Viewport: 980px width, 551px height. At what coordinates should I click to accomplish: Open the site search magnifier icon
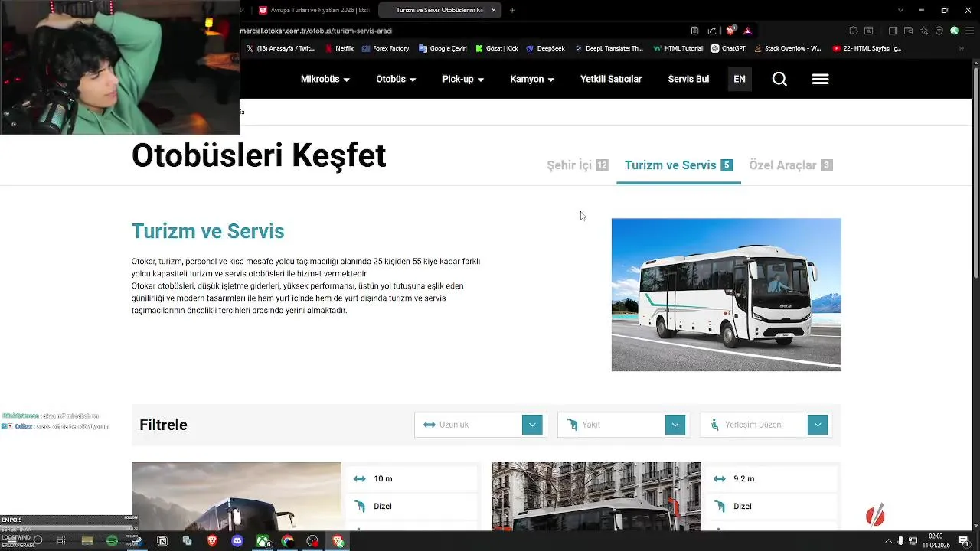click(x=779, y=79)
